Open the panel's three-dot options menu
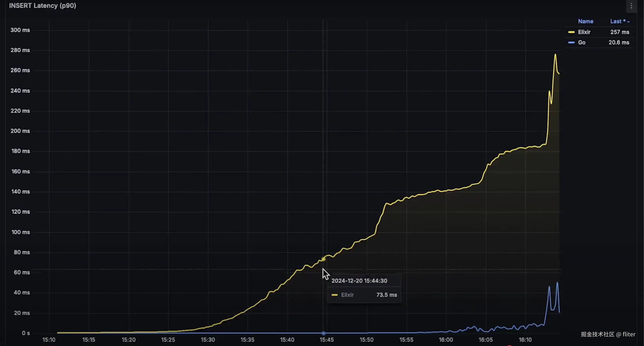Viewport: 644px width, 346px height. pos(631,6)
